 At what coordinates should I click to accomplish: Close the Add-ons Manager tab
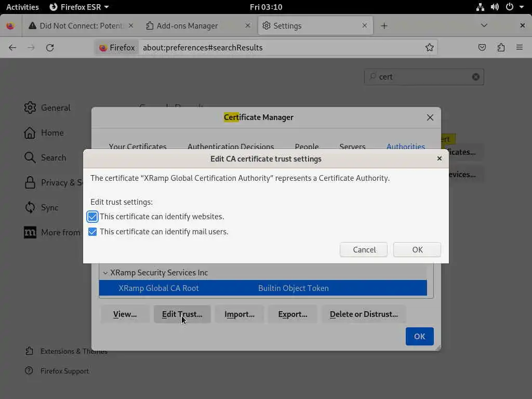coord(248,26)
